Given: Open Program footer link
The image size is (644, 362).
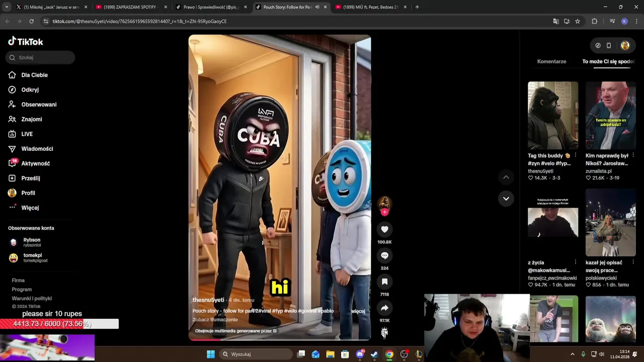Looking at the screenshot, I should click(x=22, y=290).
